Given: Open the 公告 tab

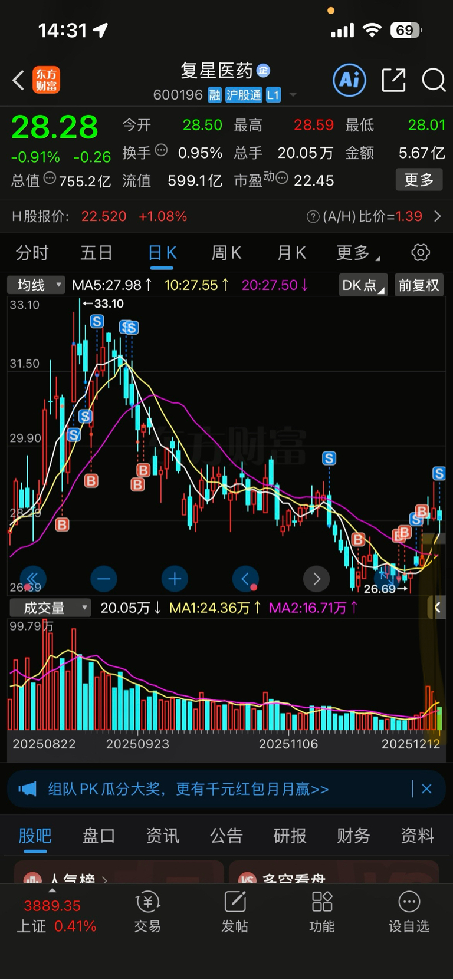Looking at the screenshot, I should point(226,836).
